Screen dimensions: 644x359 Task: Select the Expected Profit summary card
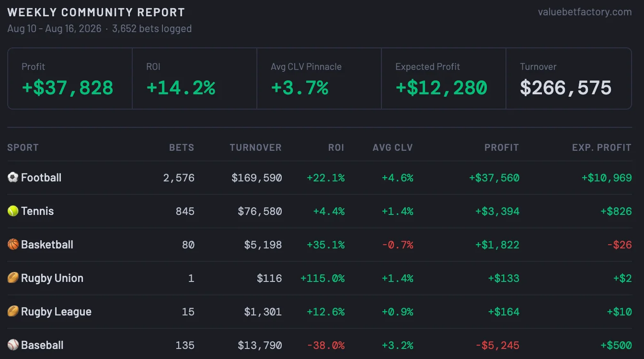[444, 79]
